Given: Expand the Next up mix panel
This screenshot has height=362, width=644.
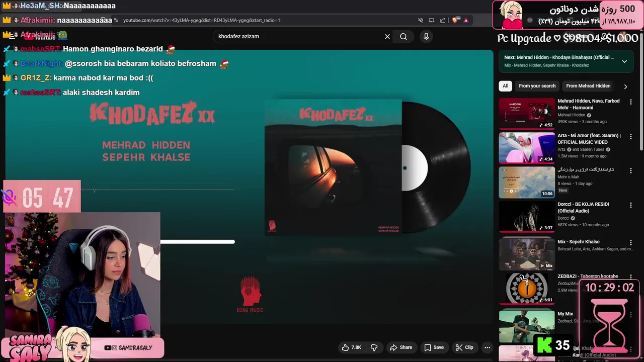Looking at the screenshot, I should (x=624, y=61).
